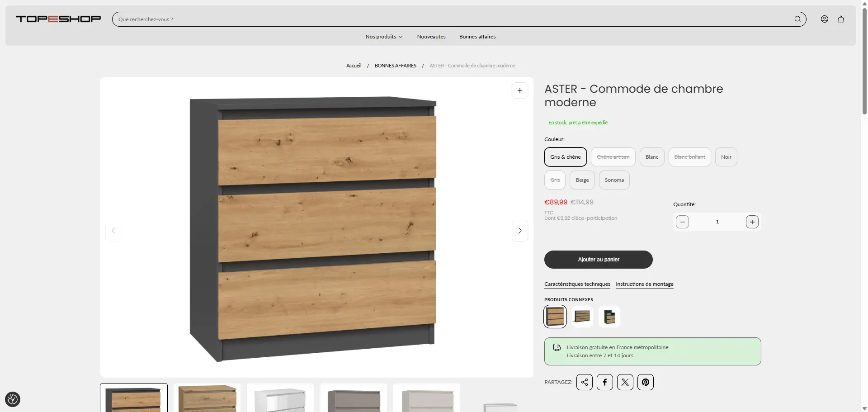This screenshot has height=412, width=868.
Task: Select color Gris & chêne
Action: click(x=566, y=157)
